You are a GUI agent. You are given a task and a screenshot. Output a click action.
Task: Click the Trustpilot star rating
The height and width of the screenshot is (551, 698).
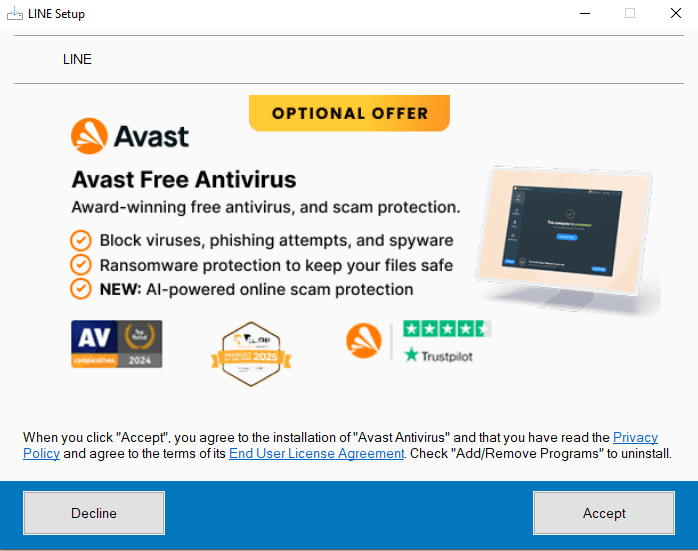coord(447,329)
